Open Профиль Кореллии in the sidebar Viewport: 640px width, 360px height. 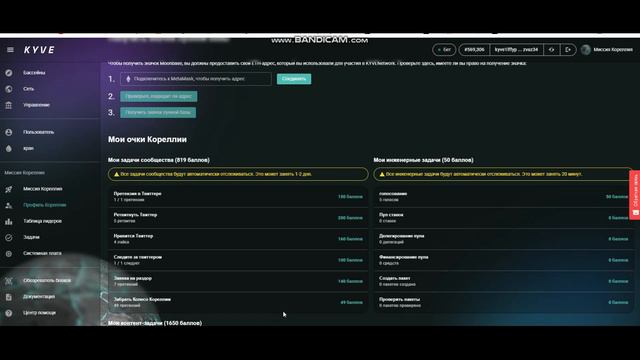click(x=44, y=205)
